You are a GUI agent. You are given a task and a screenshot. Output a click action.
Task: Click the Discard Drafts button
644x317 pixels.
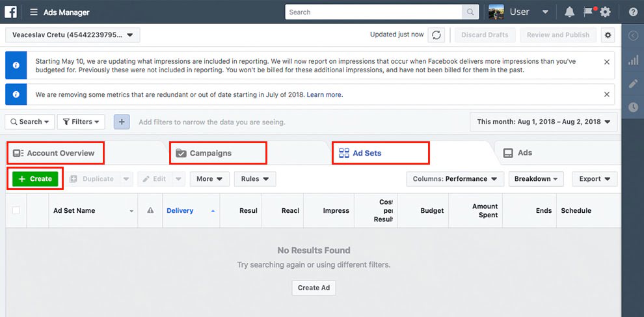485,35
